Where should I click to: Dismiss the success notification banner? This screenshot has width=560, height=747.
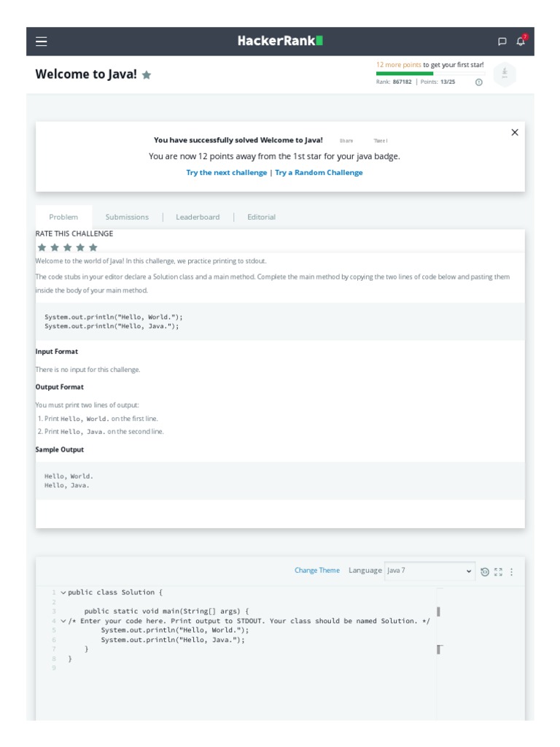(515, 132)
